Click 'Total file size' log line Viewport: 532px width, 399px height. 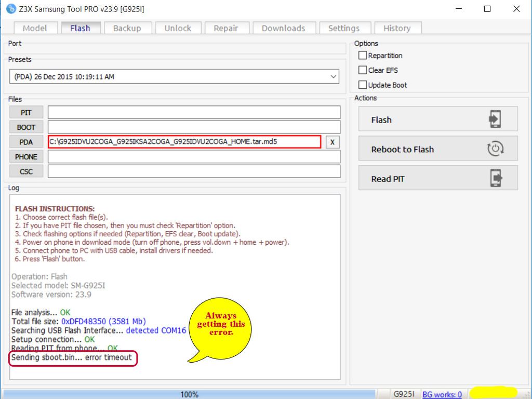(79, 321)
